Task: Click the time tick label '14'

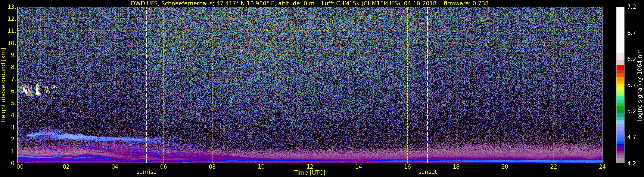Action: click(x=358, y=167)
